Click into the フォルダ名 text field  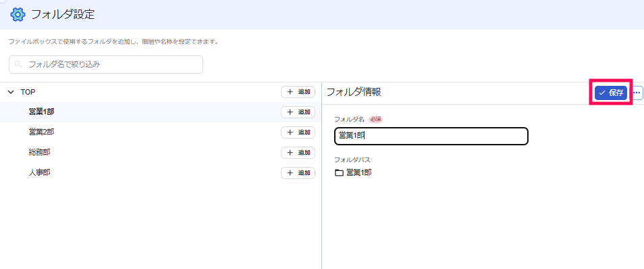tap(431, 136)
